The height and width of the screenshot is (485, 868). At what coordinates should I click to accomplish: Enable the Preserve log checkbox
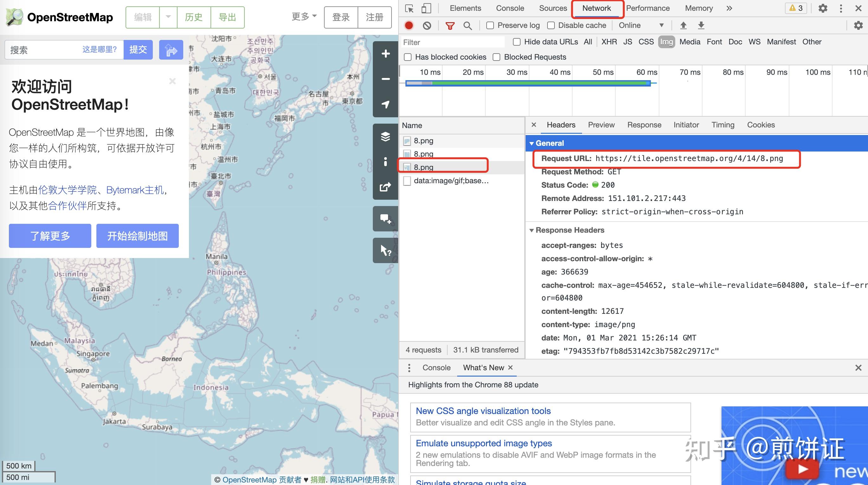pyautogui.click(x=490, y=26)
